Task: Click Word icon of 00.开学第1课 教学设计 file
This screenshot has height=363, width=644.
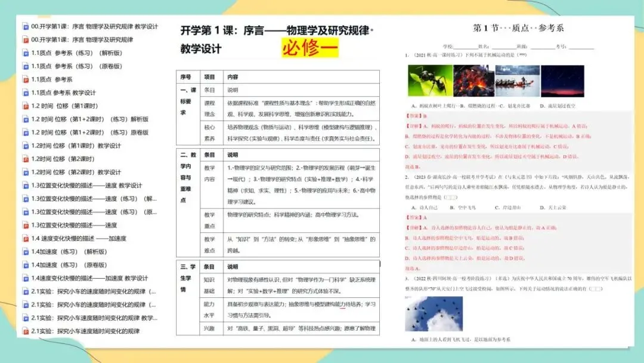Action: (26, 26)
